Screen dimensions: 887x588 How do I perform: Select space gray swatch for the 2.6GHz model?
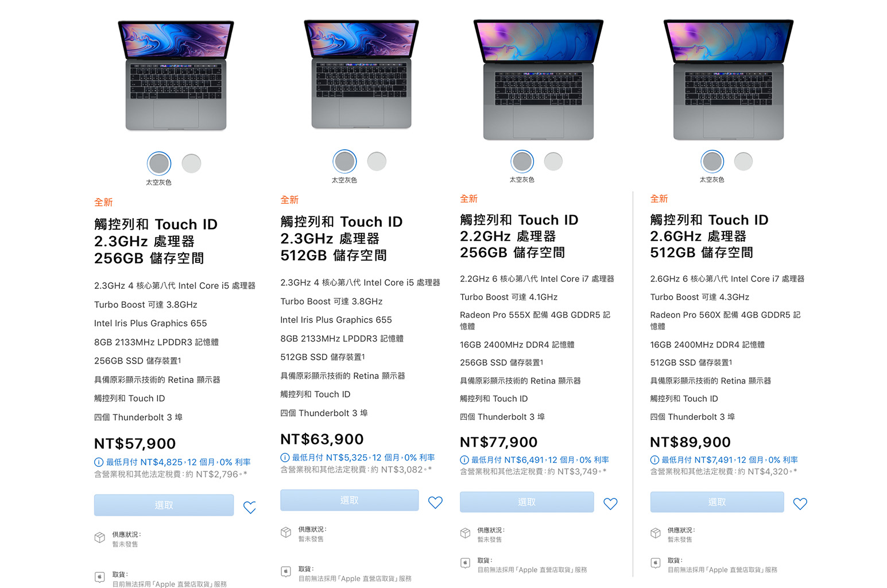click(x=712, y=161)
